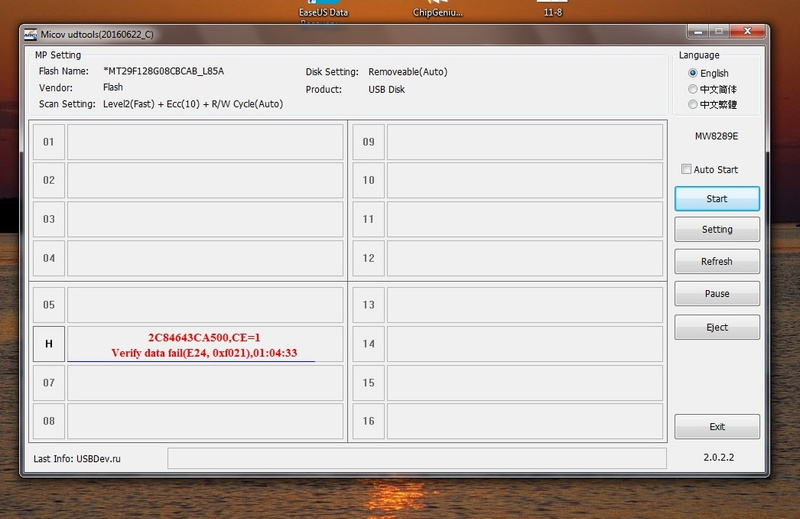Select port slot 15
The height and width of the screenshot is (519, 800).
click(x=368, y=383)
